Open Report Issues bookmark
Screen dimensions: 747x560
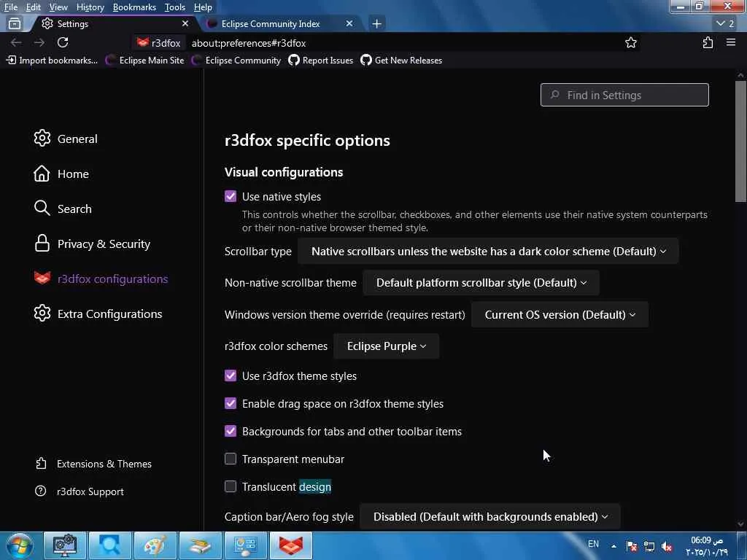click(321, 60)
